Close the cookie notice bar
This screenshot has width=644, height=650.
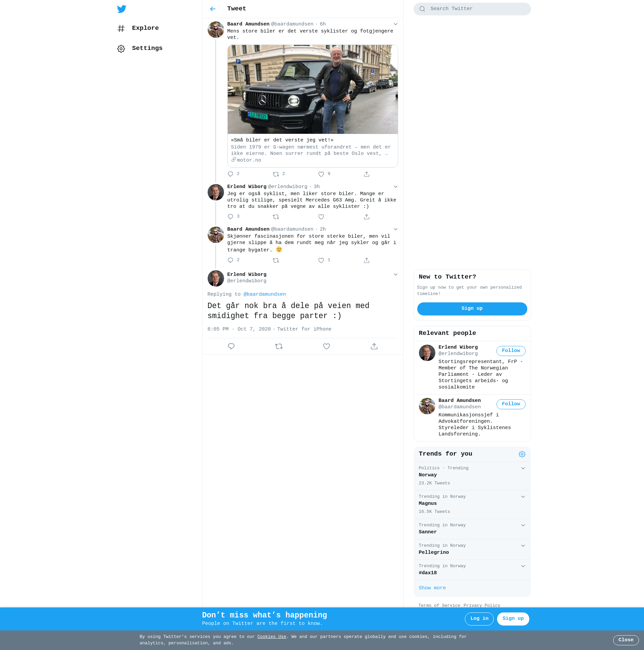(626, 640)
